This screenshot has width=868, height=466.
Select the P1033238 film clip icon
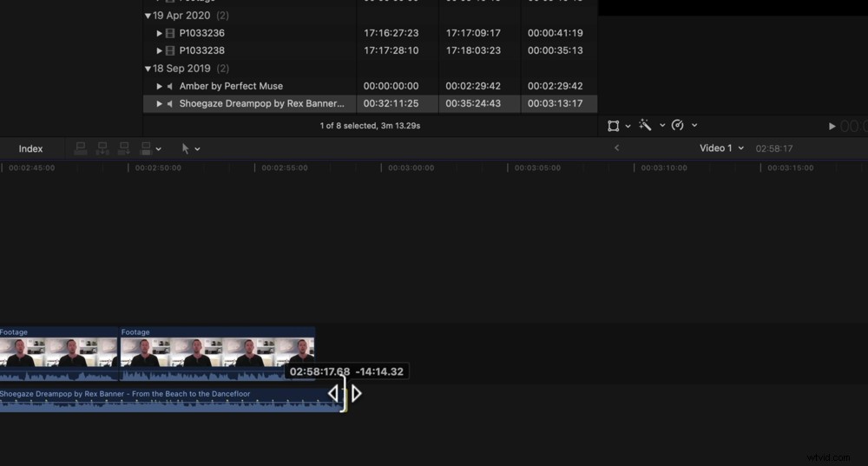(170, 50)
